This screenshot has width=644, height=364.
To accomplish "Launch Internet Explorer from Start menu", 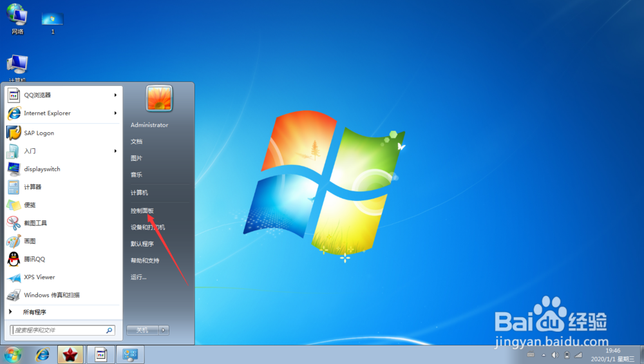I will (63, 113).
